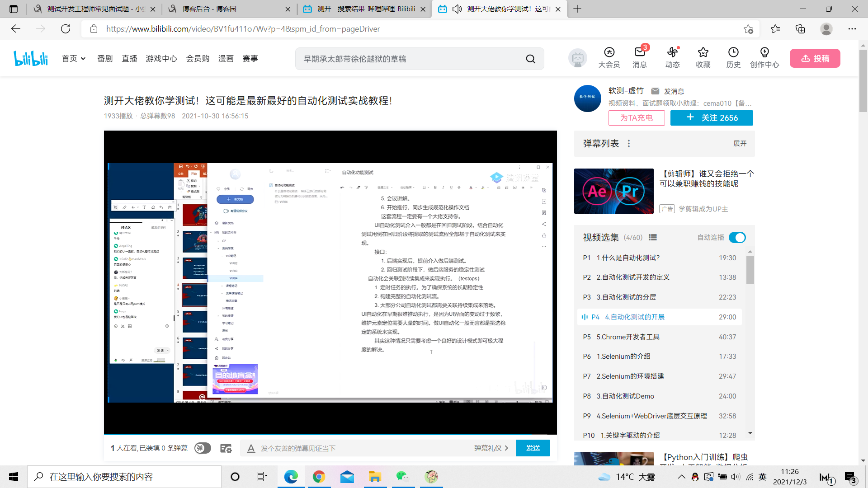Click the search magnifier icon
Image resolution: width=868 pixels, height=488 pixels.
pos(530,59)
